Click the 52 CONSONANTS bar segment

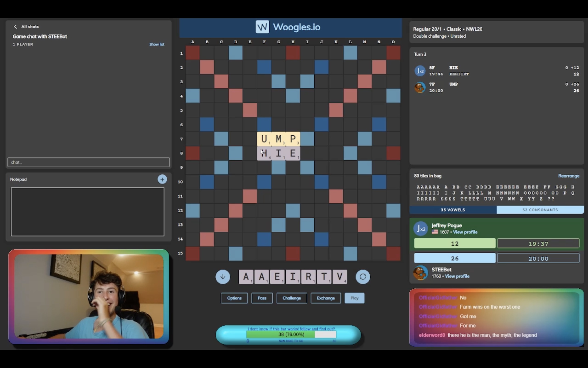(540, 210)
